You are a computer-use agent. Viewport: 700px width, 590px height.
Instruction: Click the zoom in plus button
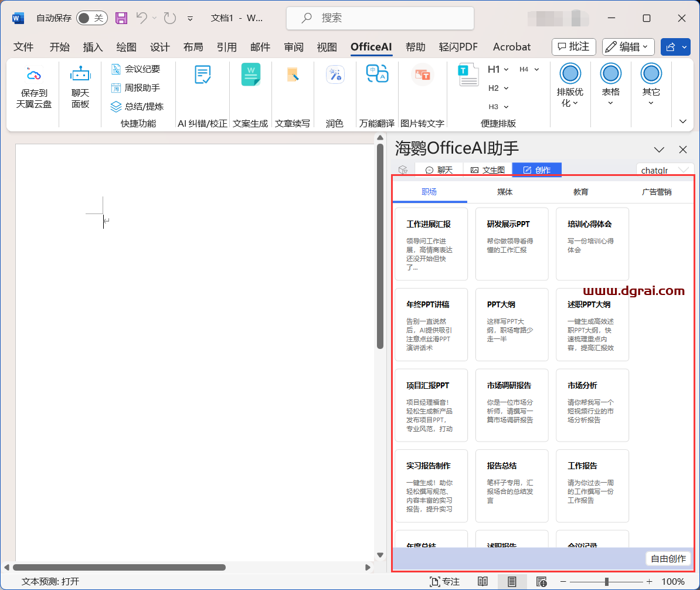click(x=649, y=582)
